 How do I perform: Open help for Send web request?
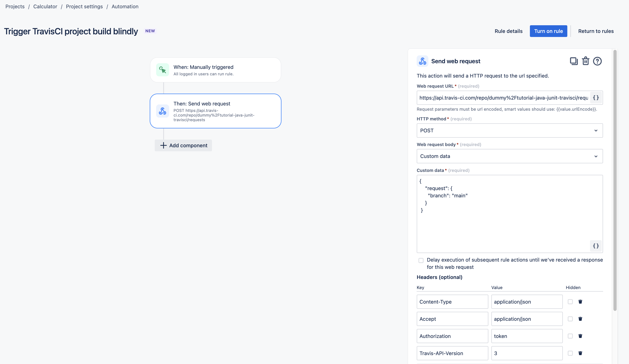click(x=597, y=61)
